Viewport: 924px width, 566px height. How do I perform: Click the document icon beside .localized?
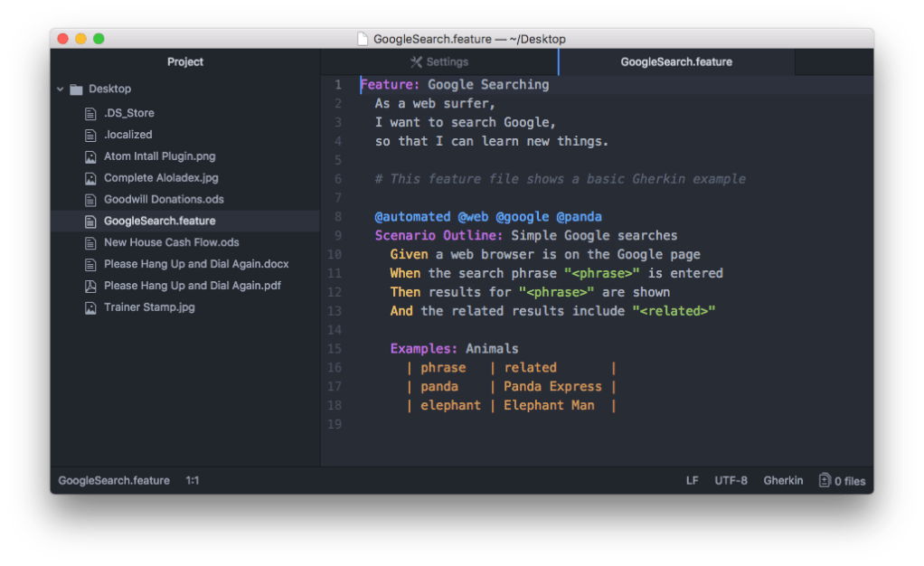pyautogui.click(x=91, y=134)
